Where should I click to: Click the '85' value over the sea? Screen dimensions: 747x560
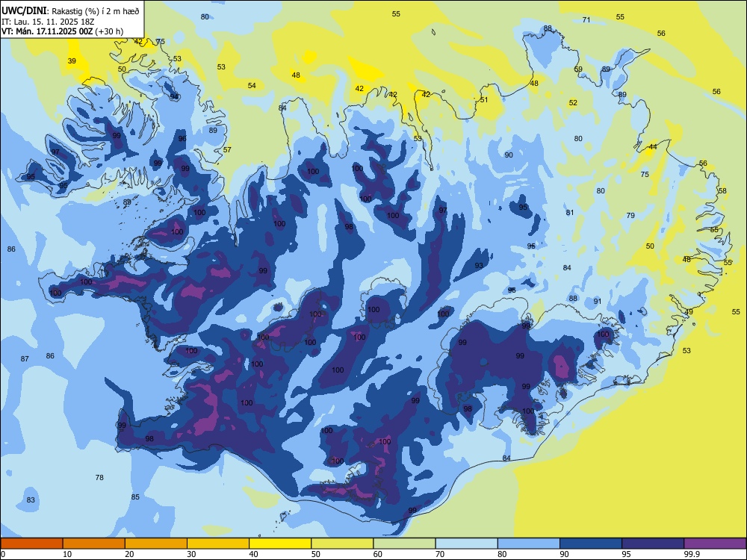pyautogui.click(x=135, y=497)
